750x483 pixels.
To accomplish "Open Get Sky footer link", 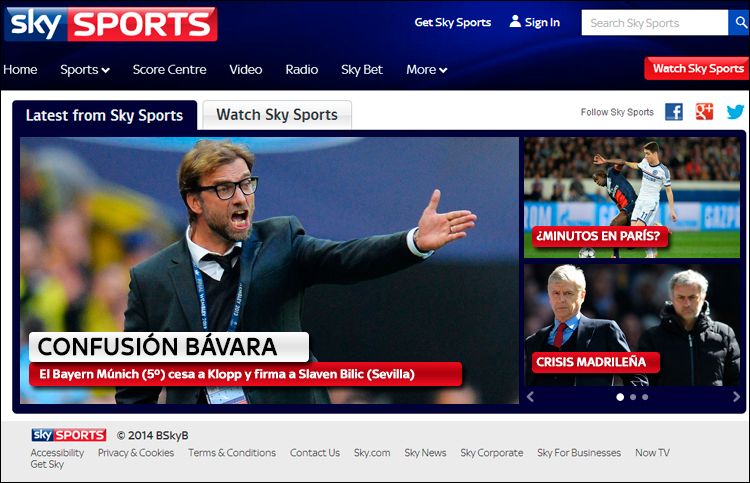I will click(x=47, y=464).
